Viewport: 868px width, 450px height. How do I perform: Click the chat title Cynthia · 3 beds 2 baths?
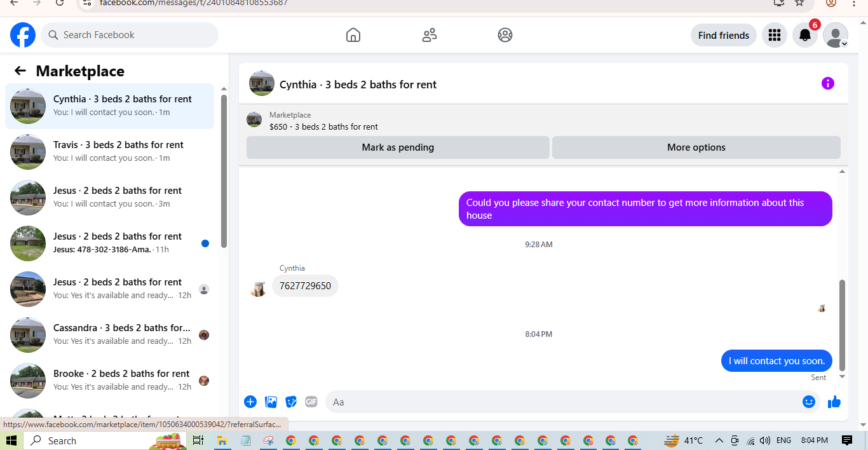coord(358,85)
